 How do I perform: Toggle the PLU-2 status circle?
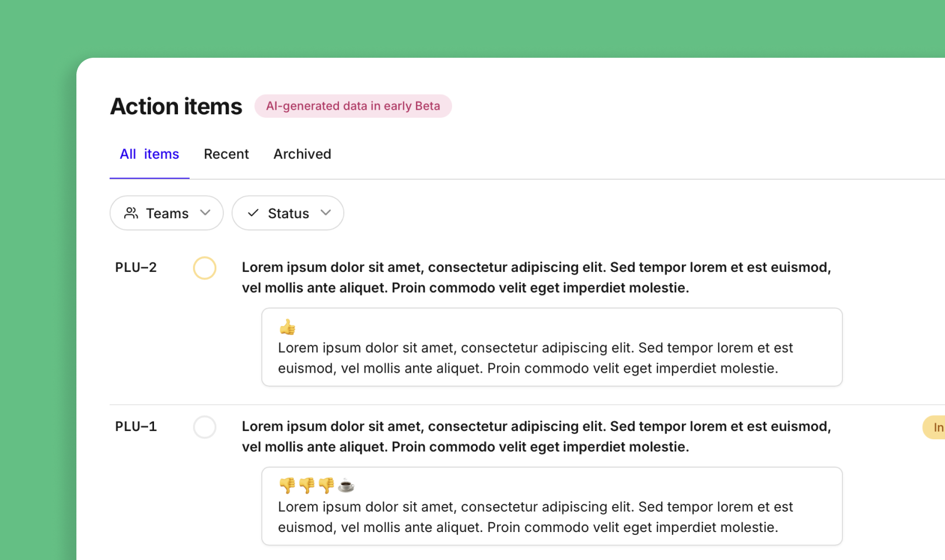pos(205,268)
